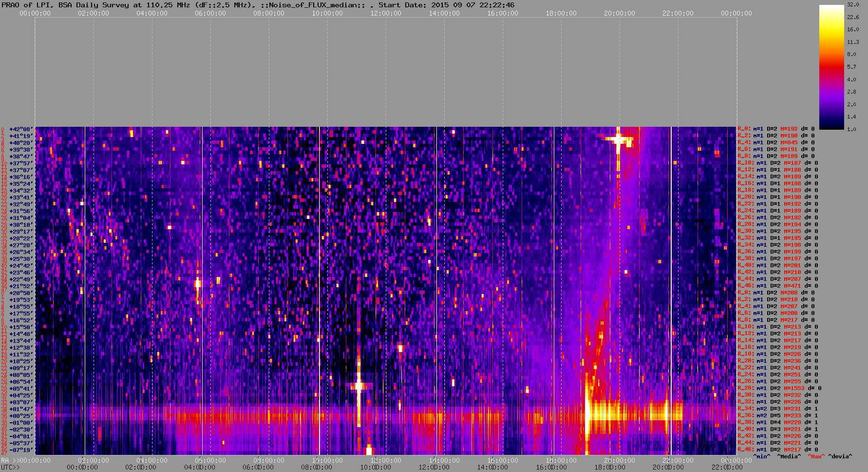Click the bright cross-shaped source near 11:00:00
Screen dimensions: 868x472
(x=359, y=386)
